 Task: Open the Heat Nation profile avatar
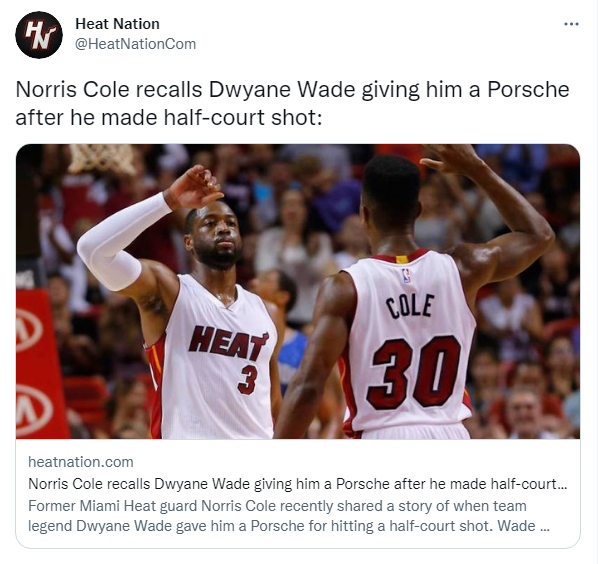click(x=39, y=35)
